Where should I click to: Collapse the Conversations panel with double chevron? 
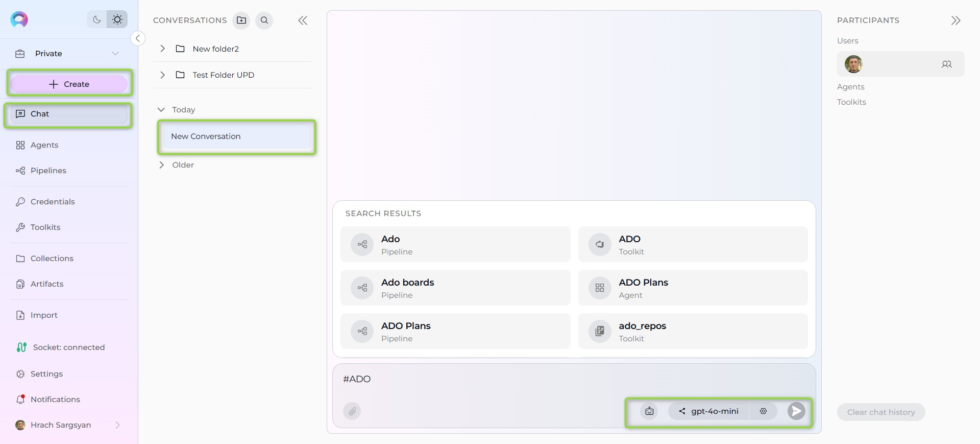pos(303,20)
